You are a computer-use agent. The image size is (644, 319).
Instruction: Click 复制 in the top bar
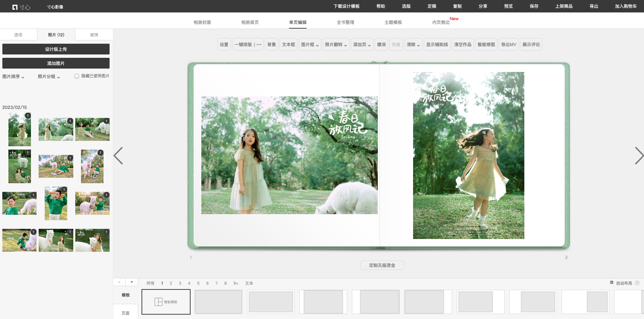[457, 6]
